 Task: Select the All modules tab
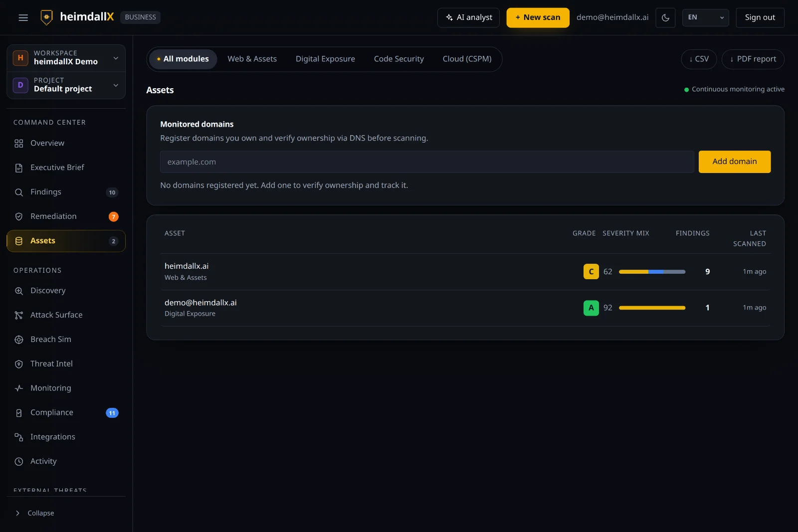tap(183, 59)
